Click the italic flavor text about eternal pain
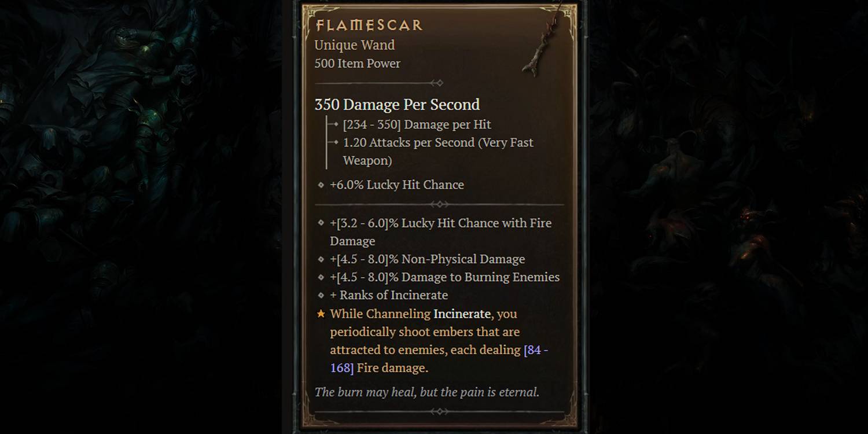Image resolution: width=868 pixels, height=434 pixels. pos(426,392)
